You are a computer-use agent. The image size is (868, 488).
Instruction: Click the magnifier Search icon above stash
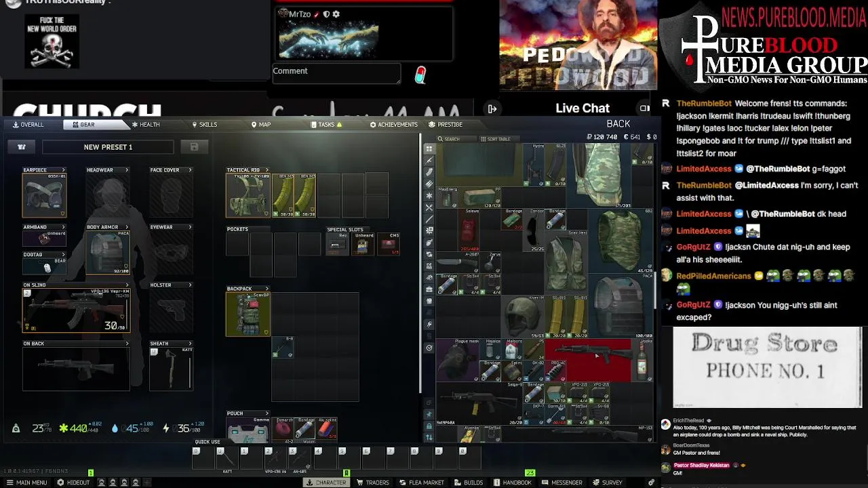[440, 139]
